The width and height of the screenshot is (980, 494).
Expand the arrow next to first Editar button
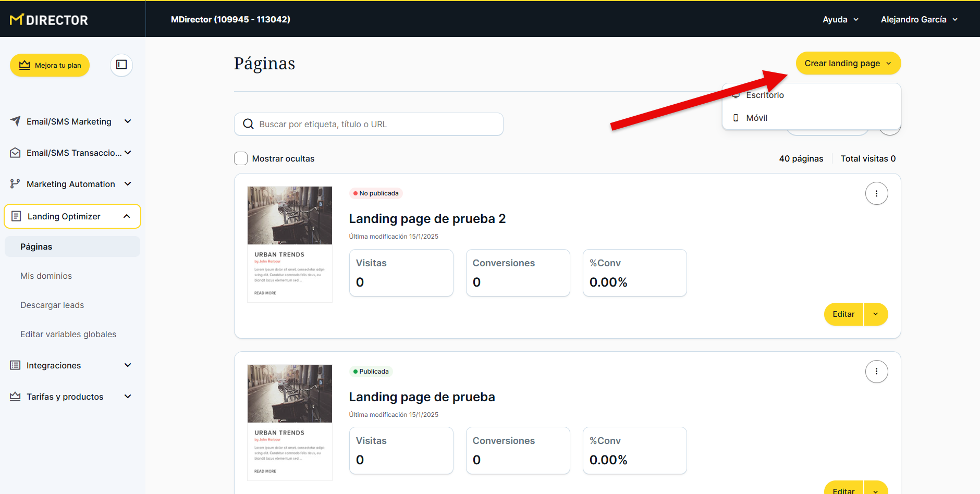point(876,314)
